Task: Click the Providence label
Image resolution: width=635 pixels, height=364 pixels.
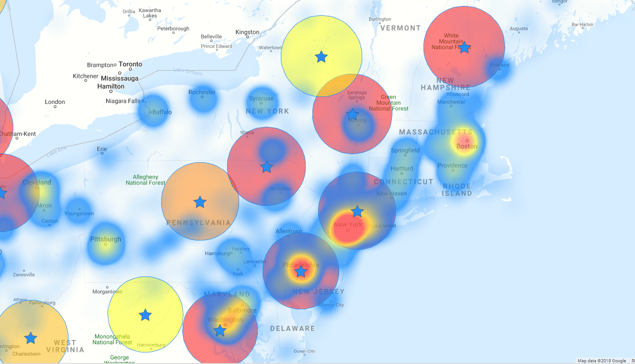Action: [452, 165]
